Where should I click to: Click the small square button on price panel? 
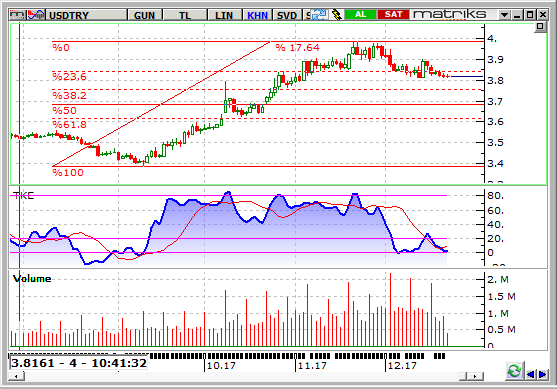[x=540, y=26]
